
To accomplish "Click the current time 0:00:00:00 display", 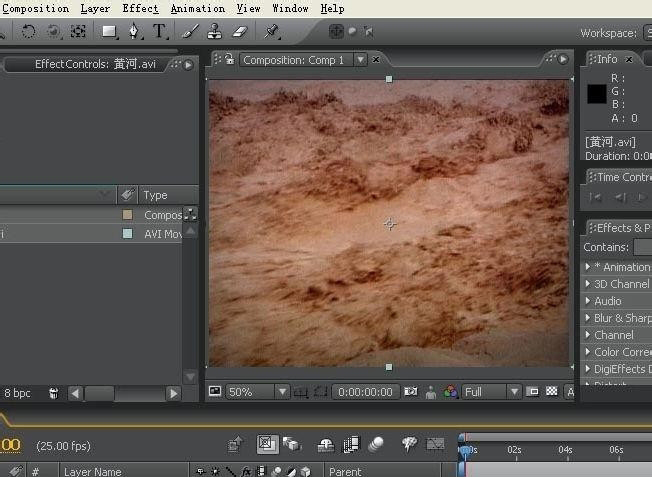I will (x=364, y=392).
